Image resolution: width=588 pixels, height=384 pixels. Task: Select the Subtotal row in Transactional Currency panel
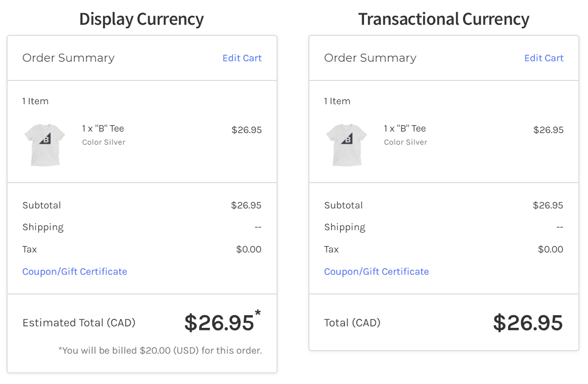click(343, 205)
